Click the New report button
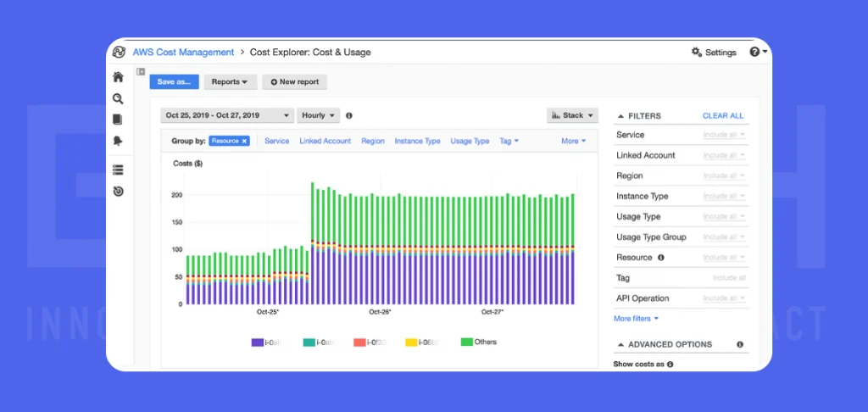Screen dimensions: 868x412 click(294, 81)
